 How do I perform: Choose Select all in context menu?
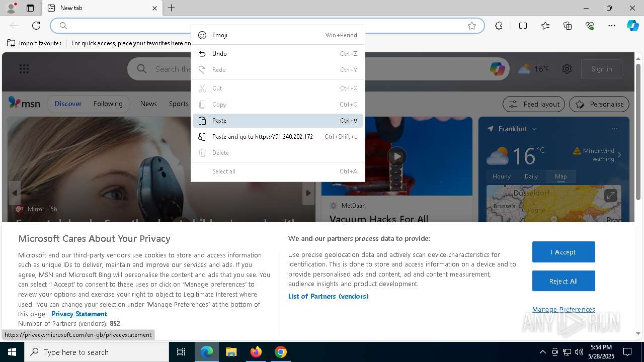[278, 171]
